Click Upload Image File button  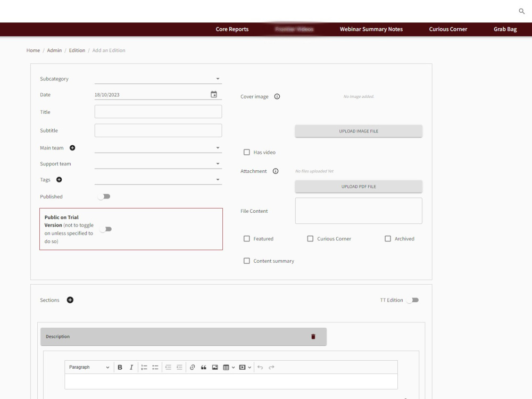(x=359, y=131)
